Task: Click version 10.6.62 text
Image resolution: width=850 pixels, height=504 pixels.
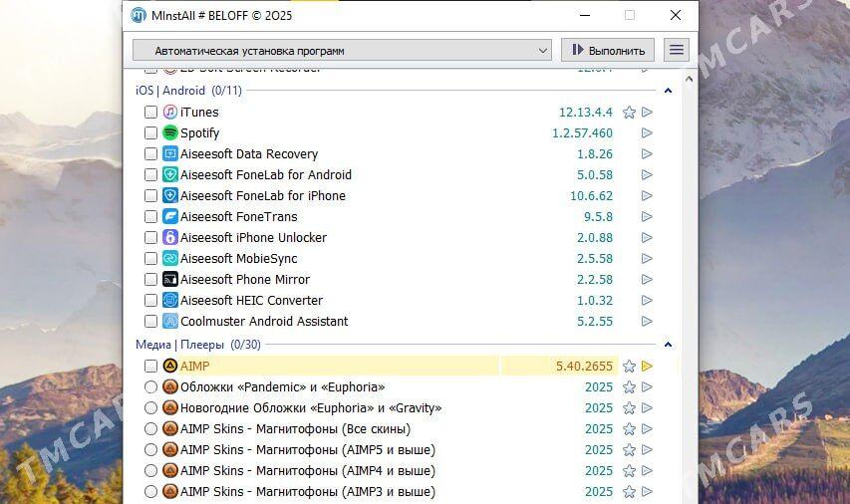Action: coord(591,195)
